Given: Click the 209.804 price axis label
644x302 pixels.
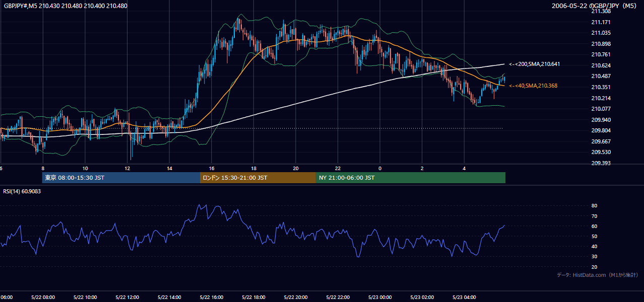Looking at the screenshot, I should tap(600, 130).
